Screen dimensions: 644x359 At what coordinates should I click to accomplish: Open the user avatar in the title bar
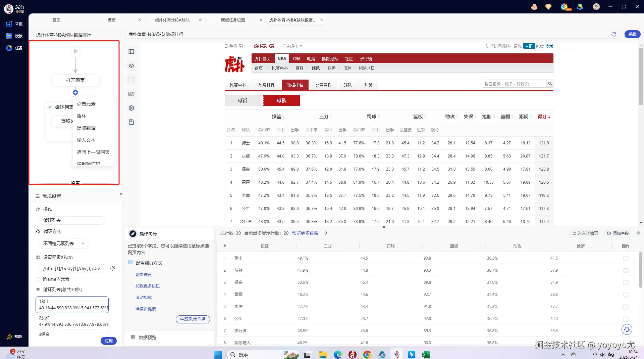[x=596, y=7]
